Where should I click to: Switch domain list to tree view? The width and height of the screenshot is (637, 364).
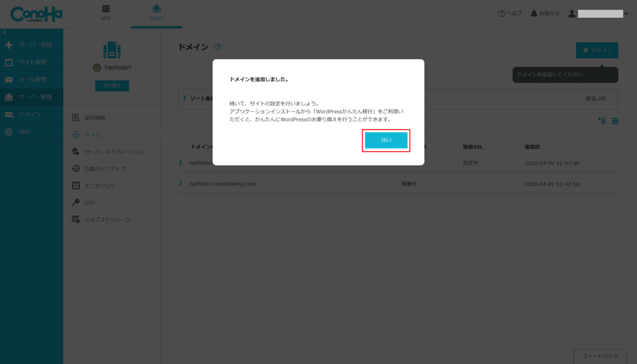[601, 120]
